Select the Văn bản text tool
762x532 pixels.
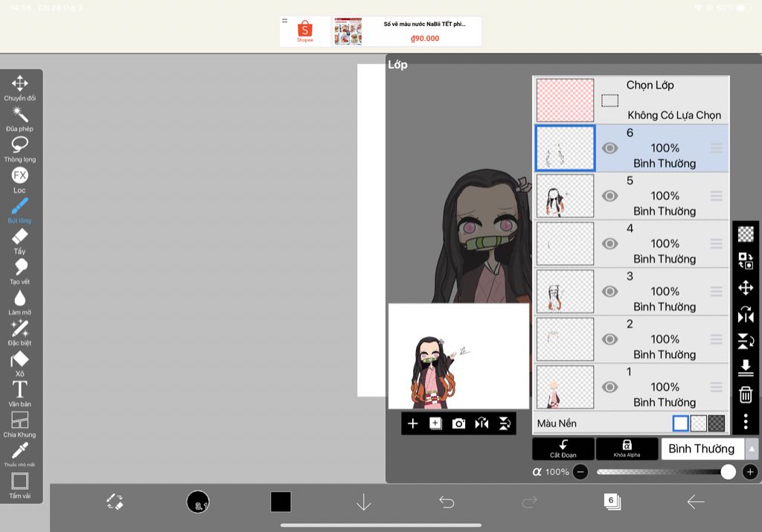[19, 394]
